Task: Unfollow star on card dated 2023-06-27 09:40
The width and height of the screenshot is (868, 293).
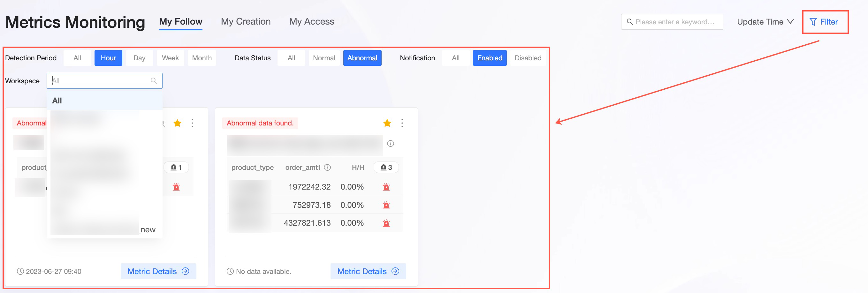Action: pos(178,123)
